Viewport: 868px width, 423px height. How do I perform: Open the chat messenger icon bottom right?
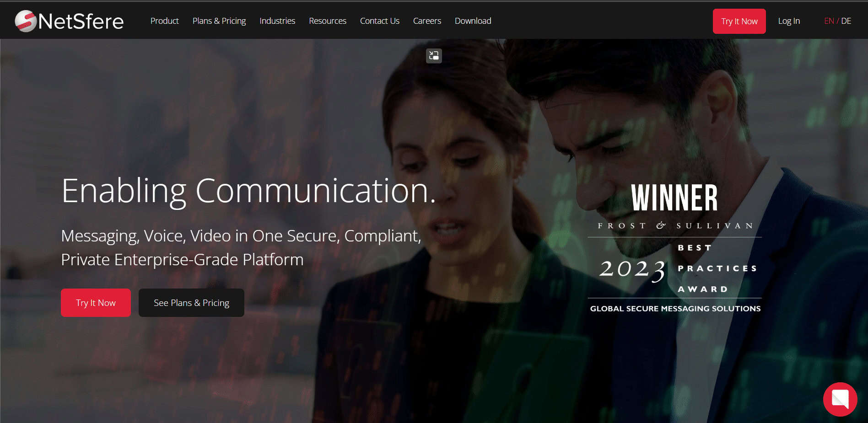[x=840, y=399]
